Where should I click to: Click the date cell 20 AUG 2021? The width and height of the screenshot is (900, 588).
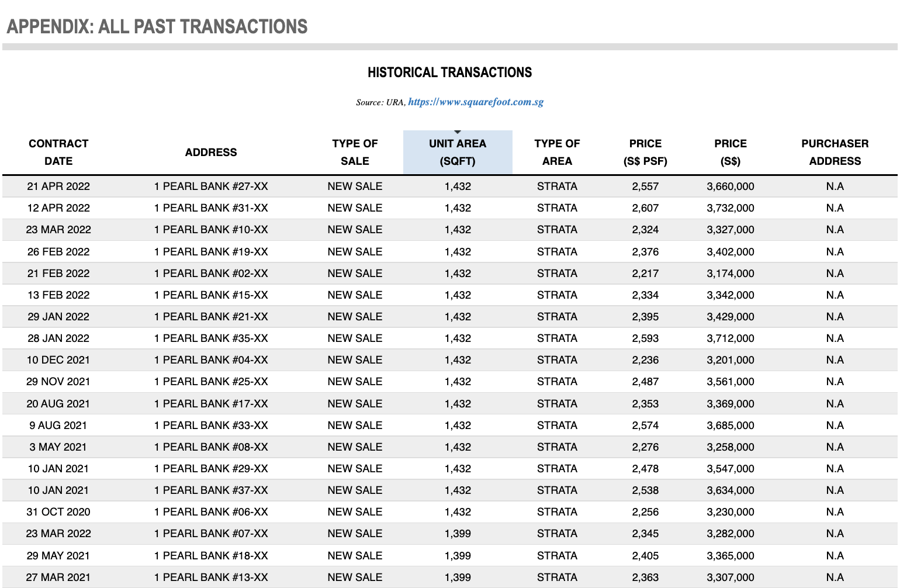pyautogui.click(x=58, y=404)
